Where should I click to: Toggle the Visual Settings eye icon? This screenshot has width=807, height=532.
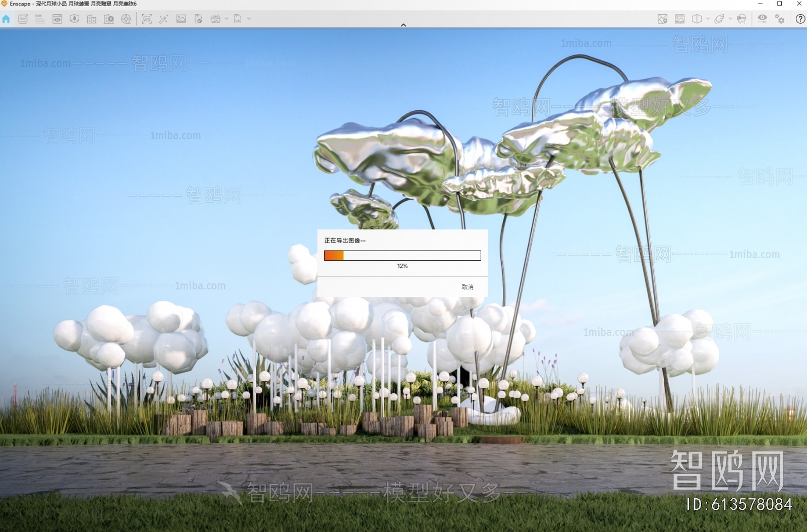(762, 19)
